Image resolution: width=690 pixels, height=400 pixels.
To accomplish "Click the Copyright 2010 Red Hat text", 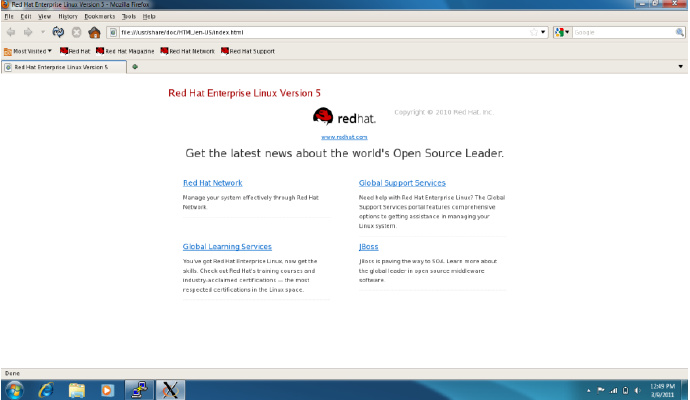I will click(444, 112).
